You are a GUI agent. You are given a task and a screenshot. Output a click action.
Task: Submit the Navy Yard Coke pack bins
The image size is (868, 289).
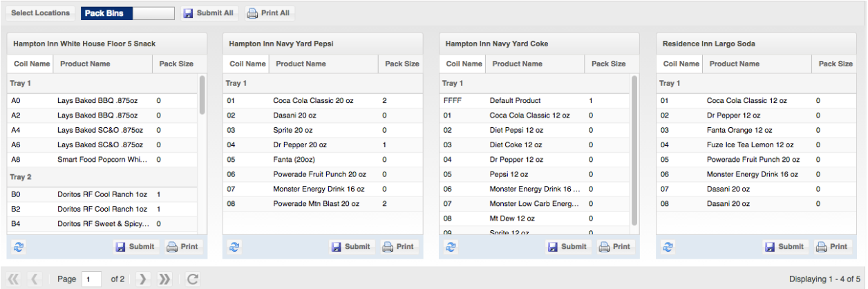(568, 247)
